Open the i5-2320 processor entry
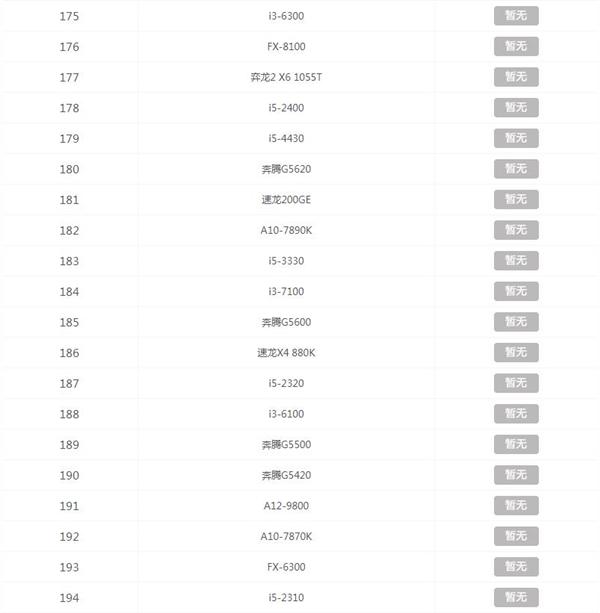 287,383
